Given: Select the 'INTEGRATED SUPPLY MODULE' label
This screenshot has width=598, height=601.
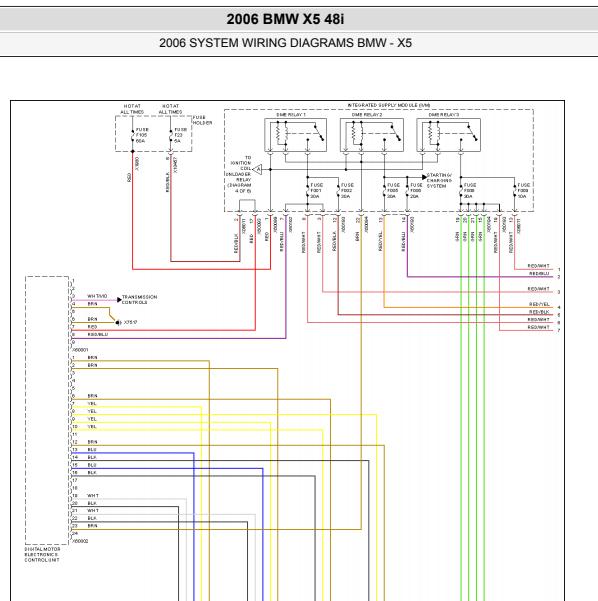Looking at the screenshot, I should click(x=389, y=105).
